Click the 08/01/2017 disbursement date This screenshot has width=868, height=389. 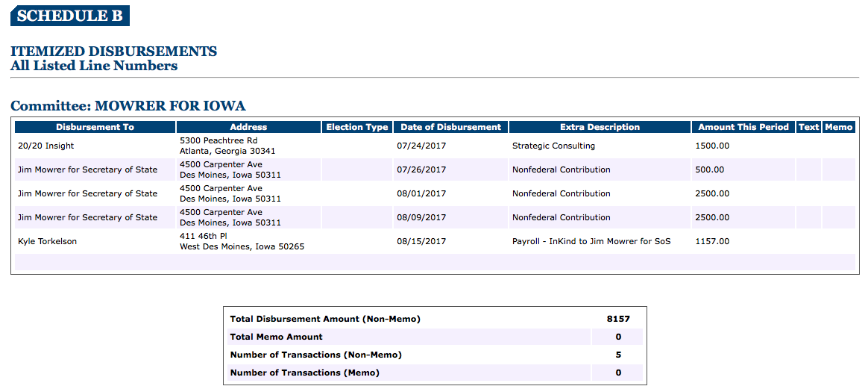click(421, 193)
